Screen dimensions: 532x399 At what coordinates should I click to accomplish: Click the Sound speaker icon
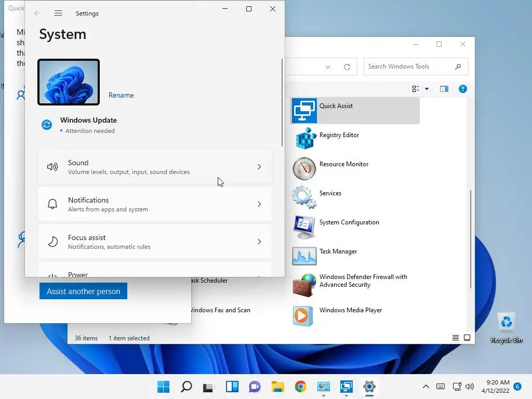(x=52, y=167)
